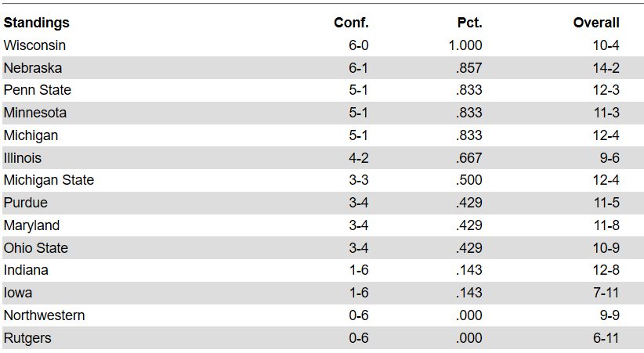Viewport: 644px width, 353px height.
Task: Select the Wisconsin team name
Action: (x=34, y=45)
